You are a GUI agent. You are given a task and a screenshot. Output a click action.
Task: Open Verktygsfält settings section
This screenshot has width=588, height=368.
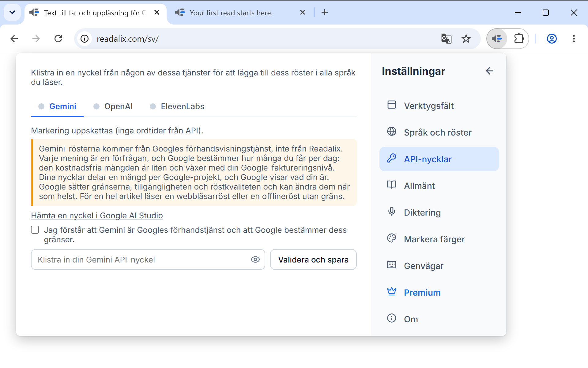pyautogui.click(x=439, y=106)
